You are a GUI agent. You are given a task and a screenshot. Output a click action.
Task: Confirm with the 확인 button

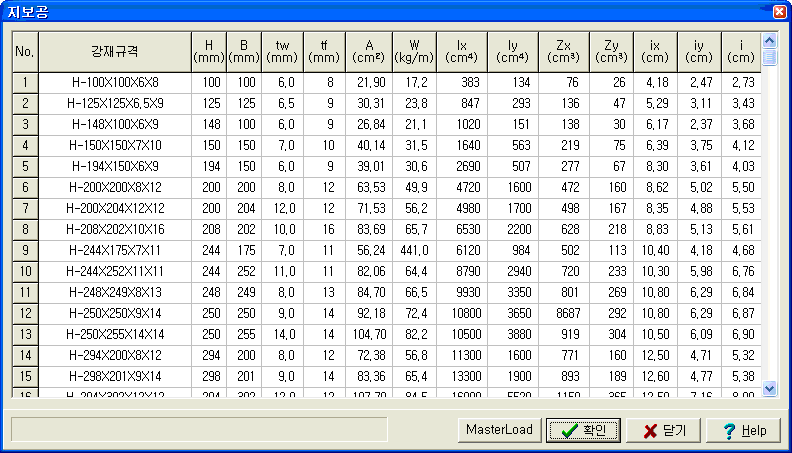(x=583, y=430)
